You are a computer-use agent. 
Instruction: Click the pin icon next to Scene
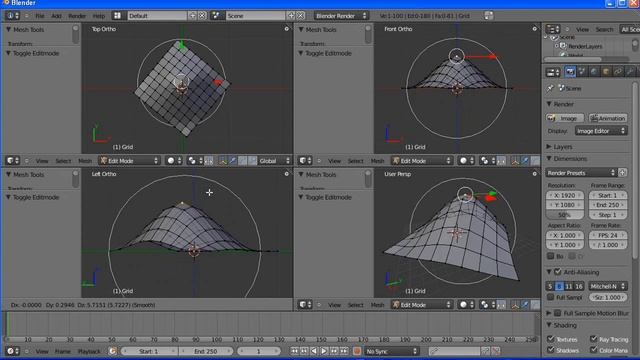tap(550, 88)
